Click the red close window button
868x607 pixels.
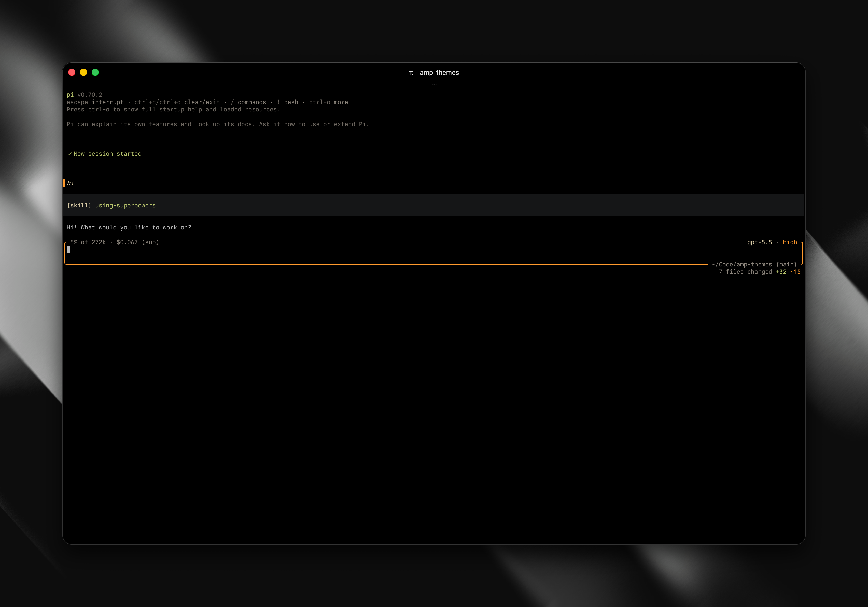click(x=72, y=72)
